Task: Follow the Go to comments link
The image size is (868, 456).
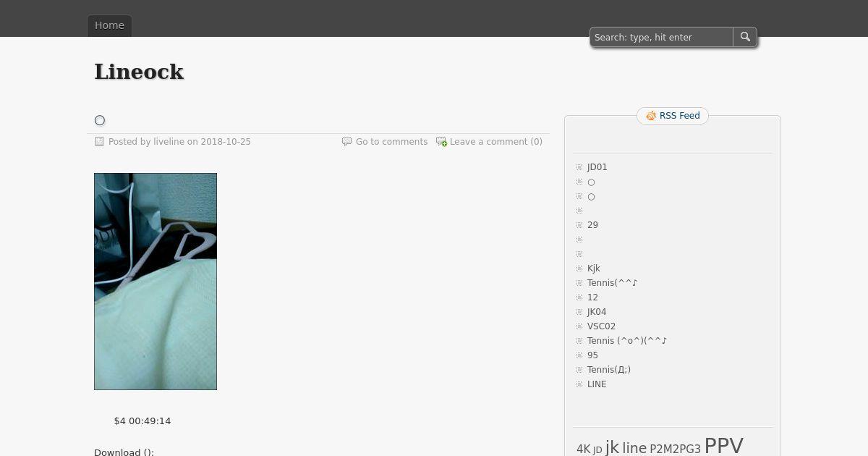Action: tap(391, 142)
